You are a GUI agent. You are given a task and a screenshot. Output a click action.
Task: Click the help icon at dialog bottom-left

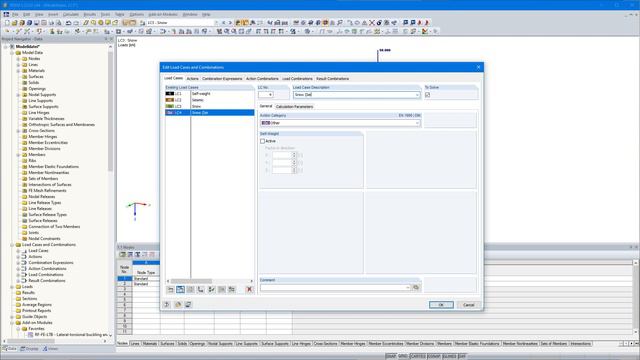[x=167, y=304]
